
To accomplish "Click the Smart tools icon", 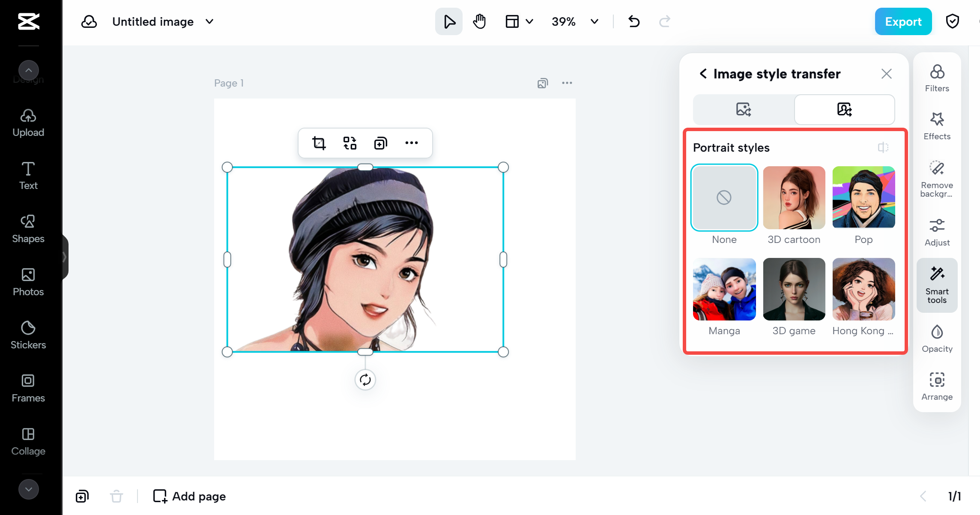I will pyautogui.click(x=937, y=285).
